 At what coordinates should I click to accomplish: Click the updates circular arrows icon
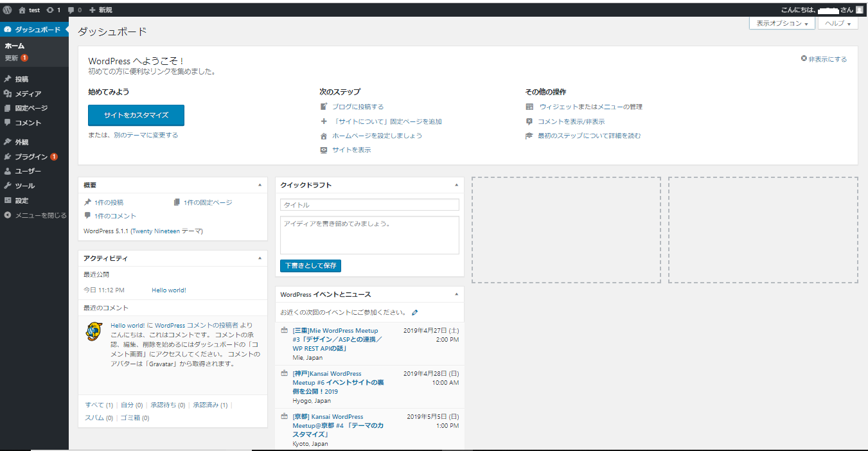pos(50,10)
